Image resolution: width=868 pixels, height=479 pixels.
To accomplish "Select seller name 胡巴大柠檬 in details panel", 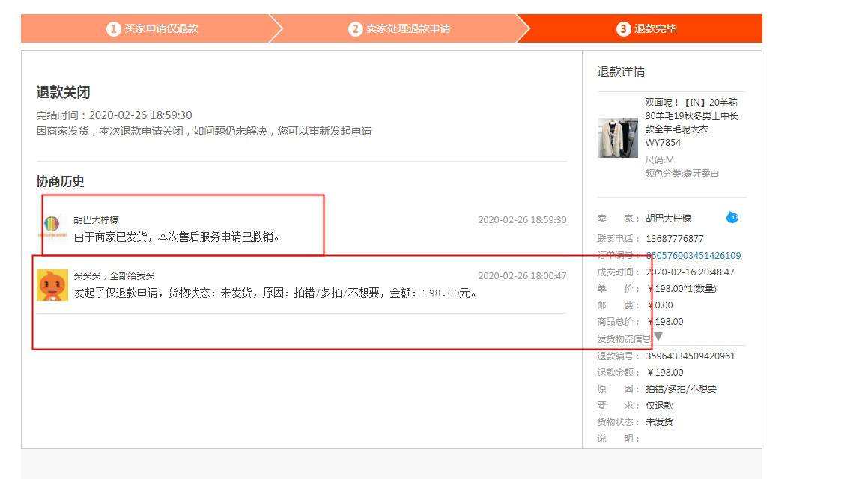I will (668, 219).
